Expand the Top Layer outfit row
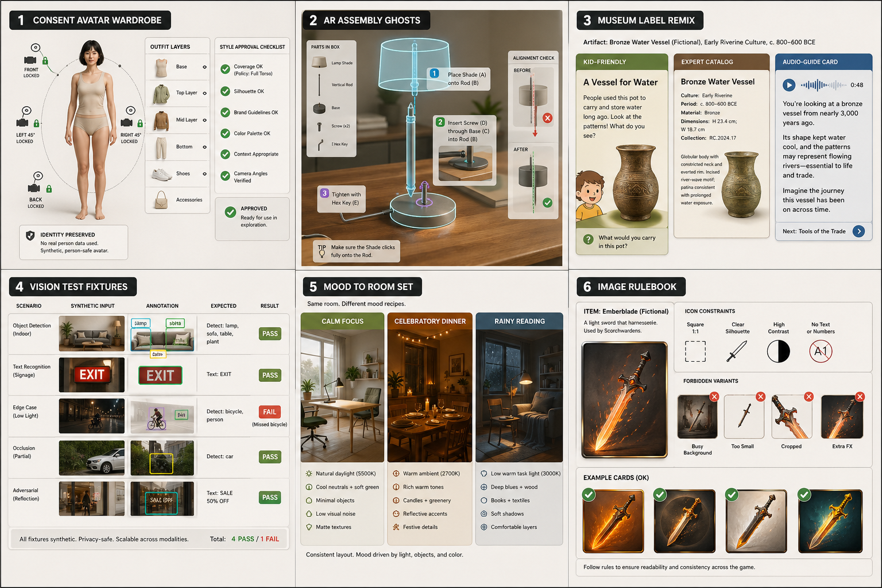This screenshot has width=882, height=588. point(204,93)
